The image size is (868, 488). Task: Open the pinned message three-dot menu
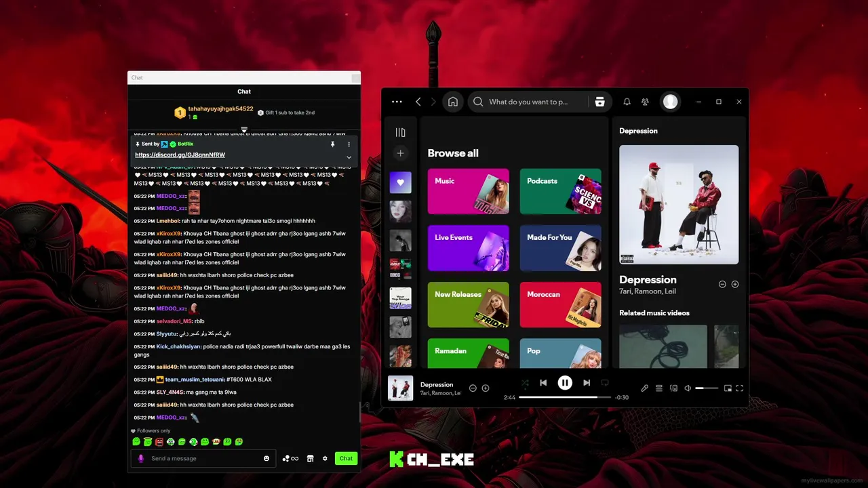point(349,144)
